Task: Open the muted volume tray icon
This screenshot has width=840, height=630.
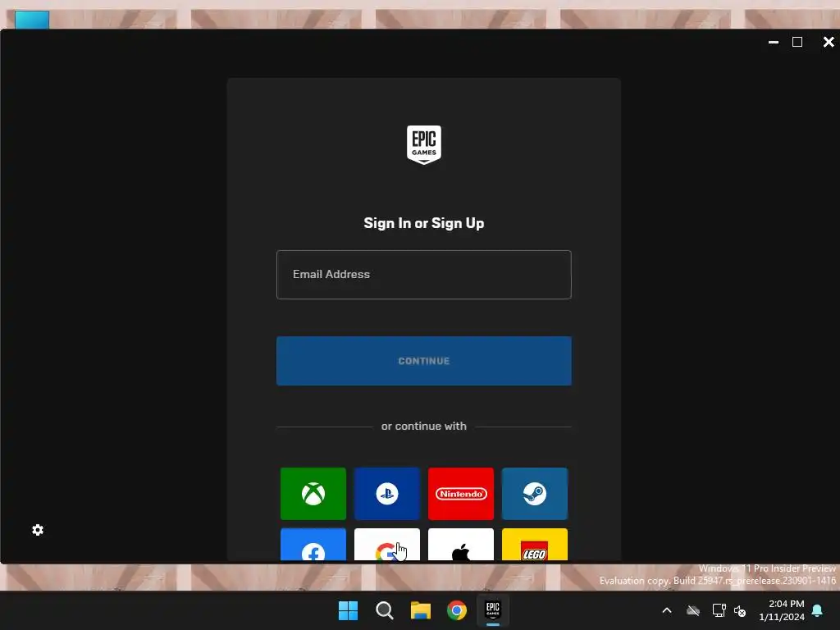Action: [740, 610]
